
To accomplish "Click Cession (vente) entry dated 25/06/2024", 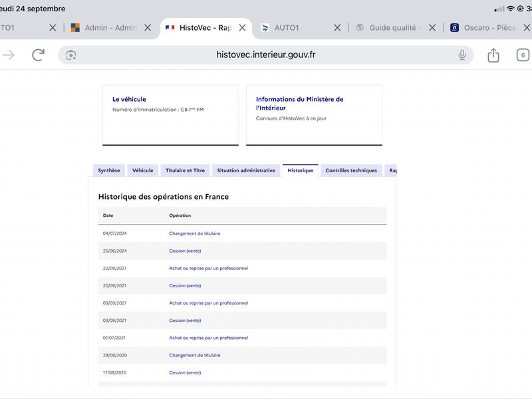I will click(x=185, y=251).
